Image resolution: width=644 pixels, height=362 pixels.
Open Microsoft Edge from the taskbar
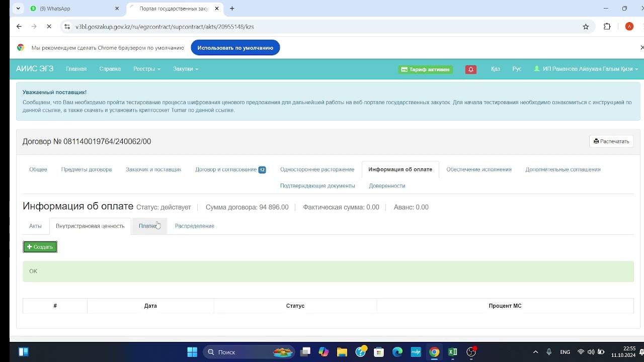coord(397,352)
